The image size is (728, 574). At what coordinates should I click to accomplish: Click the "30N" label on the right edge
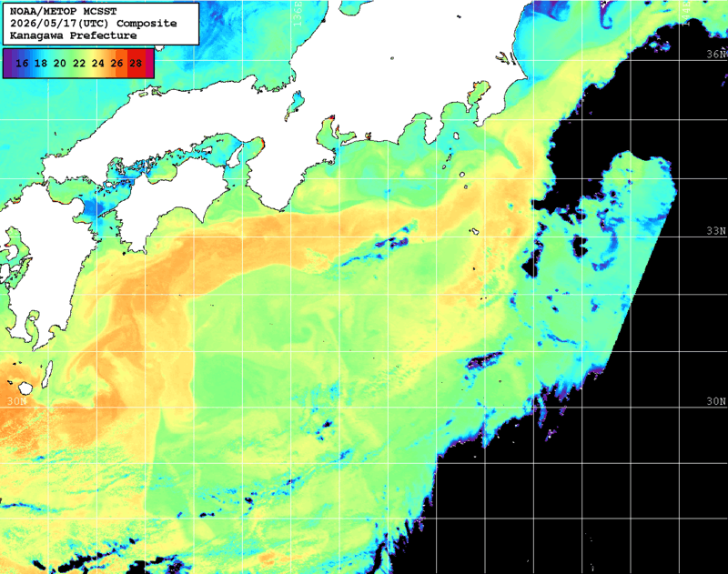[716, 401]
